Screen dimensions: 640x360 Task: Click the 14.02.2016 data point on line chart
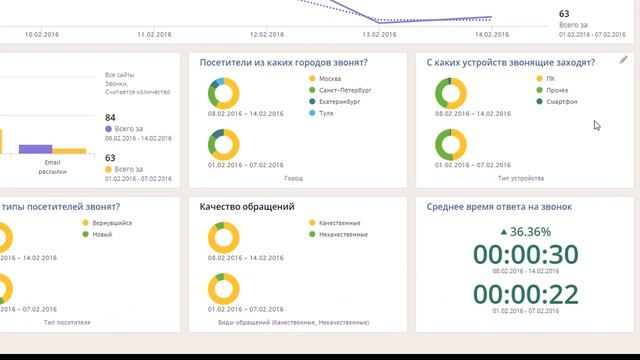click(x=491, y=18)
